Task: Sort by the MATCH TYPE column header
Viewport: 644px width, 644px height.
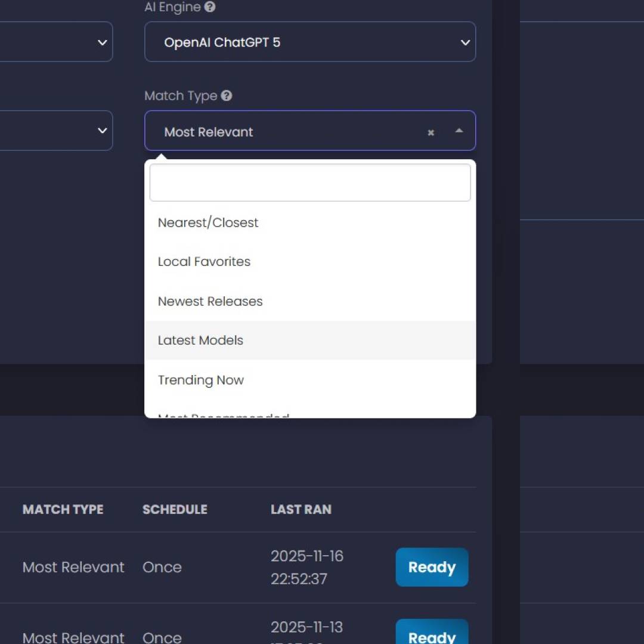Action: click(63, 509)
